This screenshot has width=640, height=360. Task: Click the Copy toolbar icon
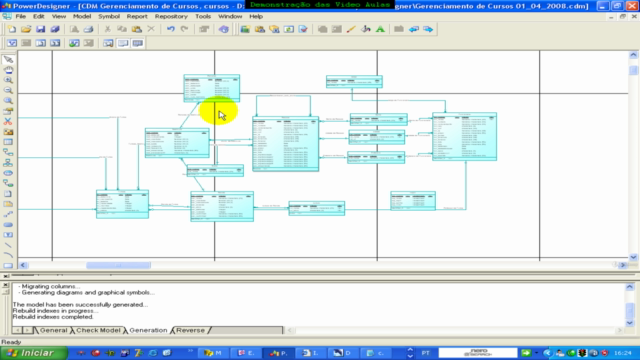coord(122,29)
